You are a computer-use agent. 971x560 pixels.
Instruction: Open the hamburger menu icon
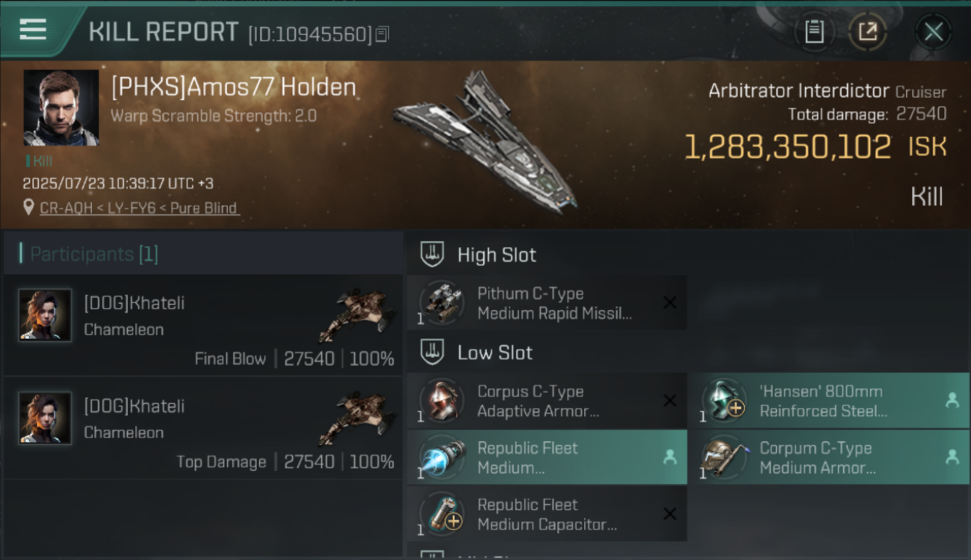click(x=33, y=29)
